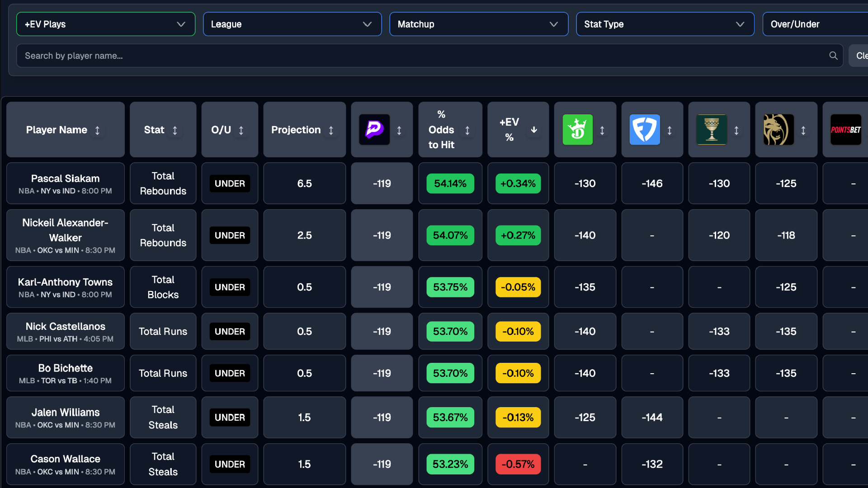
Task: Click Karl-Anthony Towns' DraftKings -135 odds
Action: [x=585, y=287]
